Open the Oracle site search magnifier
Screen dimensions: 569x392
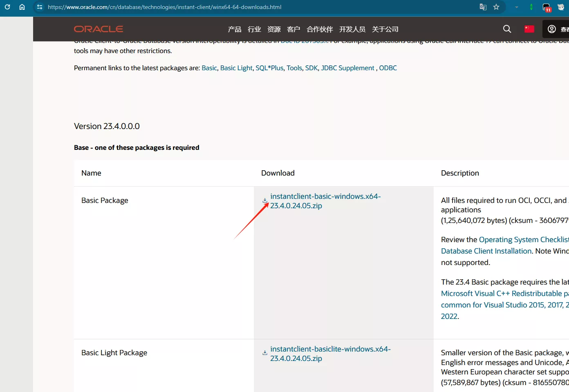coord(507,29)
